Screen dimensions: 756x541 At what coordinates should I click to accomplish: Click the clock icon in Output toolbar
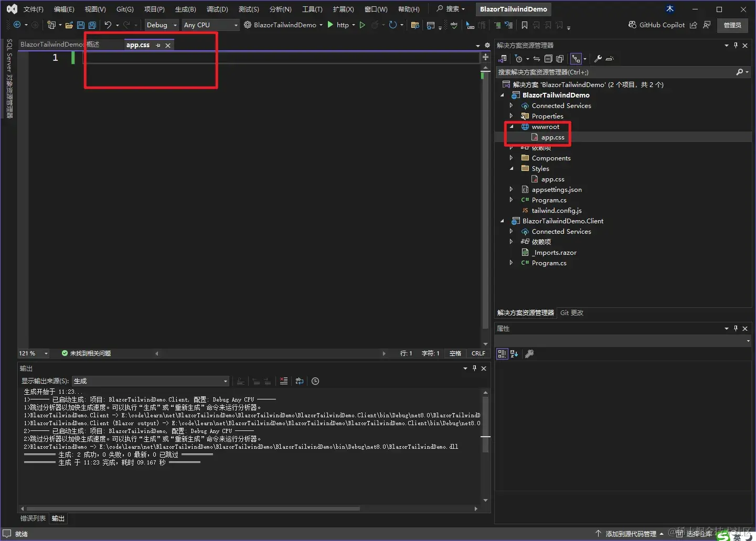(x=315, y=381)
